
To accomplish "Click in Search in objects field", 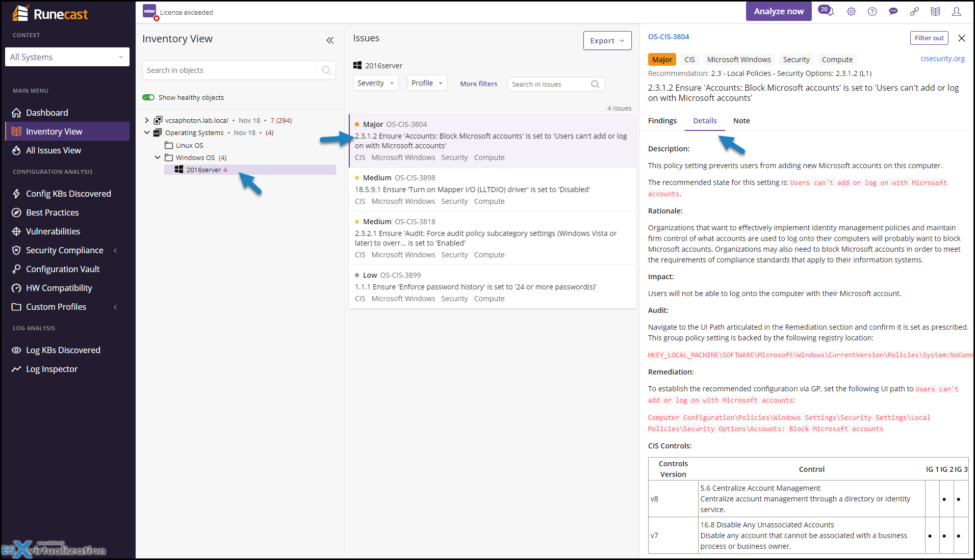I will click(x=229, y=70).
